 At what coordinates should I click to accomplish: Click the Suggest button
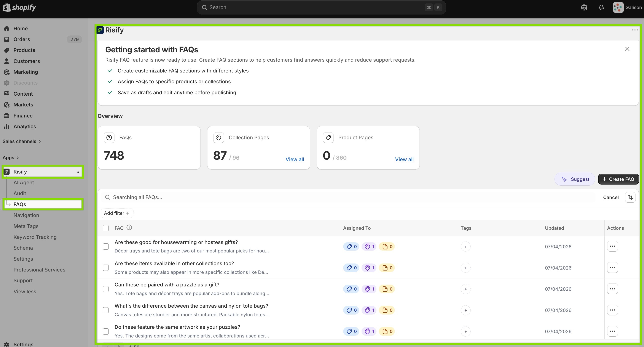pyautogui.click(x=575, y=179)
